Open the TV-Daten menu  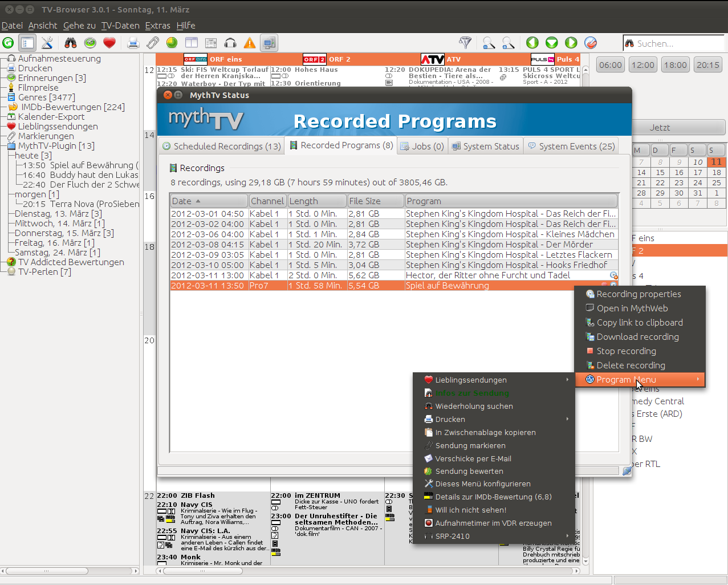120,26
